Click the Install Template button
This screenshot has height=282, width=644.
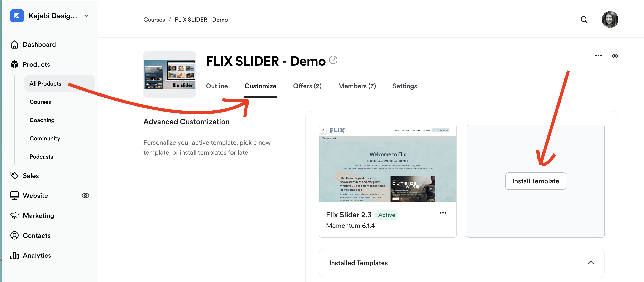pos(535,181)
